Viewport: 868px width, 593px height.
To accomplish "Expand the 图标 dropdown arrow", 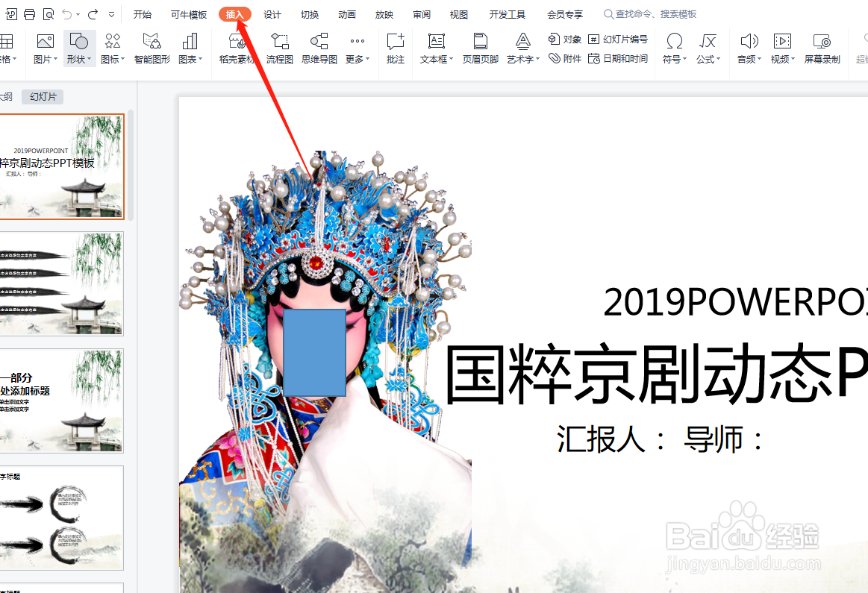I will pyautogui.click(x=123, y=59).
